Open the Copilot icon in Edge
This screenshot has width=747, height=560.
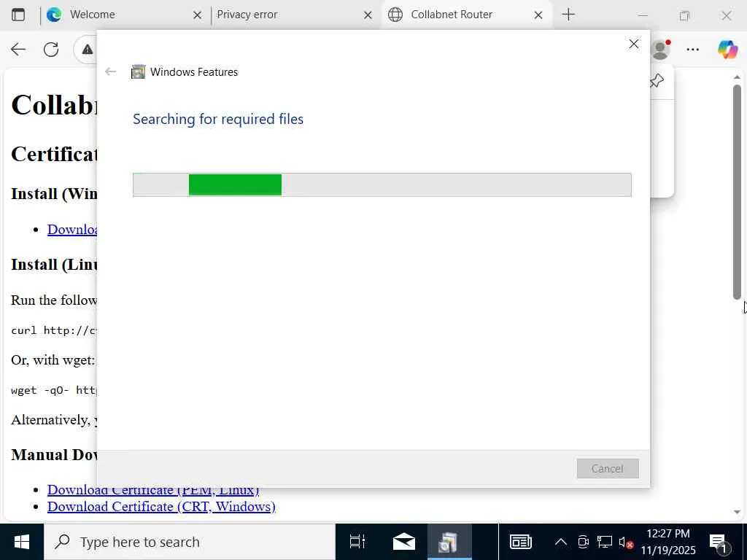point(727,49)
